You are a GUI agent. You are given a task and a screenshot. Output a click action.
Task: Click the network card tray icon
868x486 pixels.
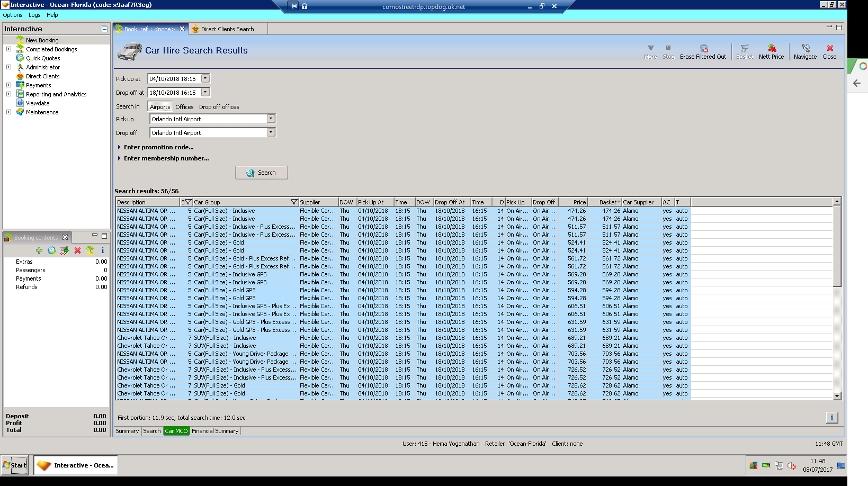click(x=766, y=465)
